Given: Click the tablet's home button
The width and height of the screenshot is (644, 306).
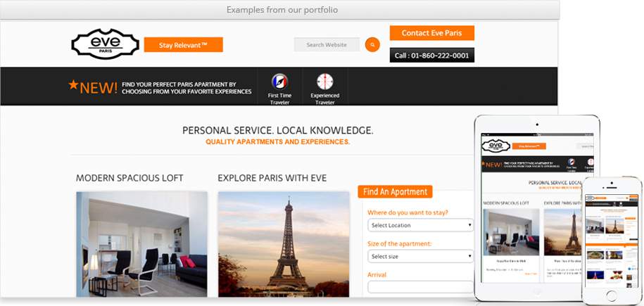Looking at the screenshot, I should [x=537, y=291].
